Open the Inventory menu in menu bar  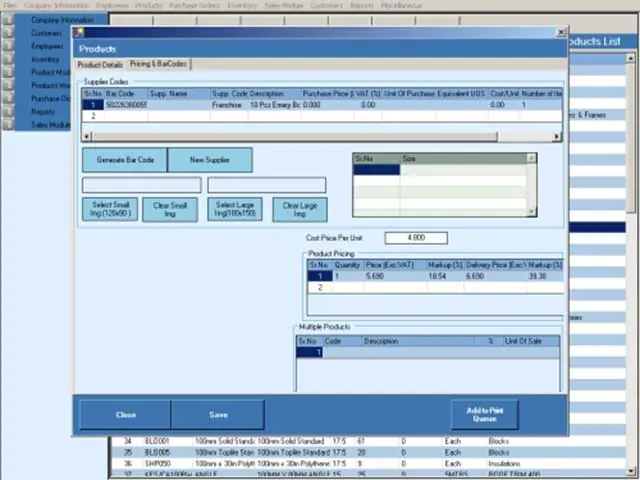pyautogui.click(x=242, y=5)
